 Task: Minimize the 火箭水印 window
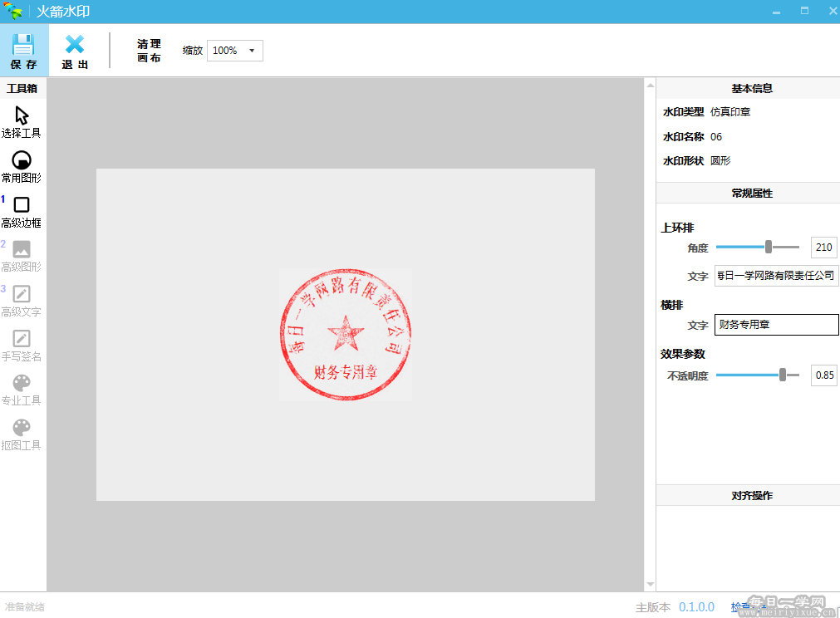pyautogui.click(x=776, y=12)
